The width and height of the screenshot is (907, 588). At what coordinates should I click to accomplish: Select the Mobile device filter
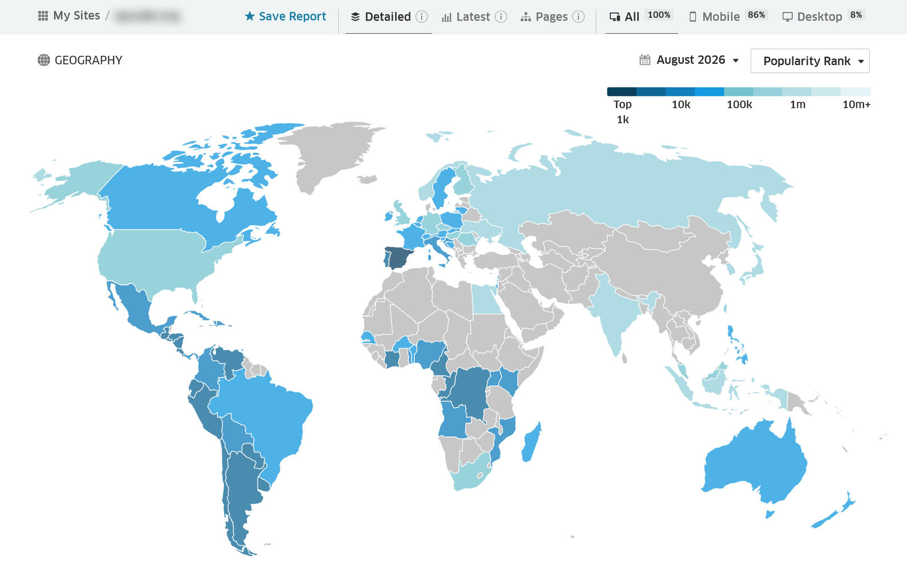[x=727, y=17]
